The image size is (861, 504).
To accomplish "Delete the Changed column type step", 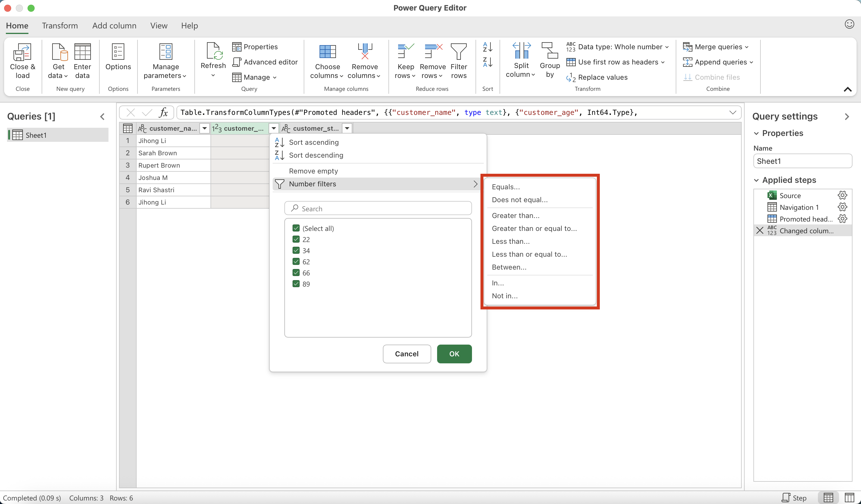I will pos(760,231).
